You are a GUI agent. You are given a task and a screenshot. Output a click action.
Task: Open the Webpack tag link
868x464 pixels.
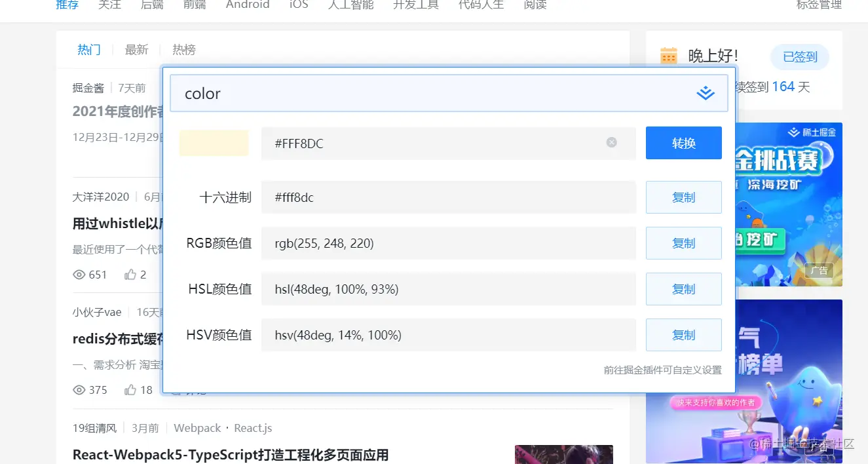(x=197, y=428)
